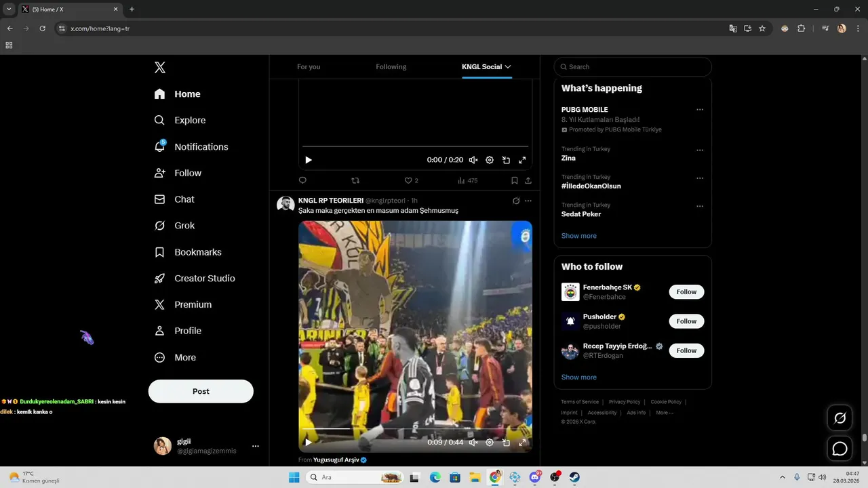Open Steam from the taskbar

click(574, 477)
